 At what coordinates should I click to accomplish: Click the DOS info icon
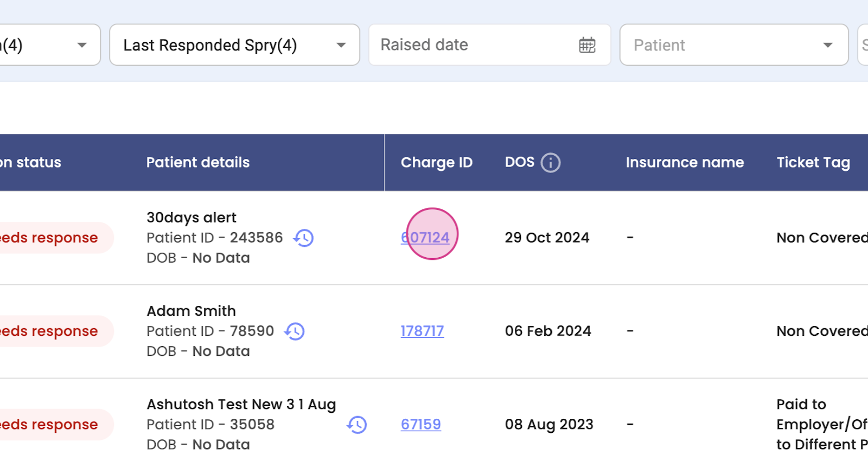(551, 163)
